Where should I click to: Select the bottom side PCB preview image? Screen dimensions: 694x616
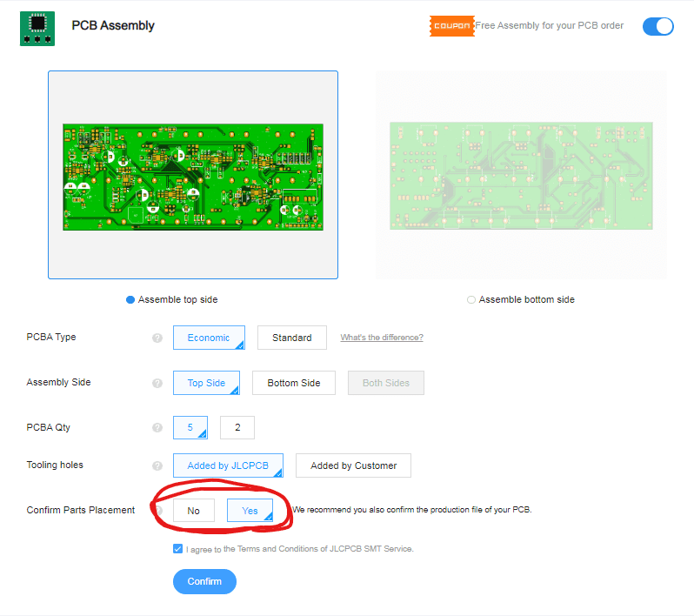(521, 176)
